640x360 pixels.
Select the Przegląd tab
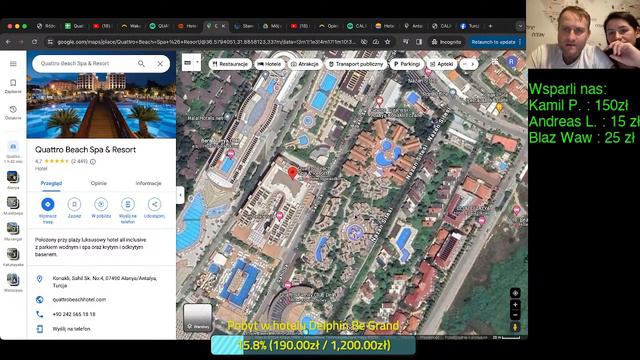click(51, 183)
